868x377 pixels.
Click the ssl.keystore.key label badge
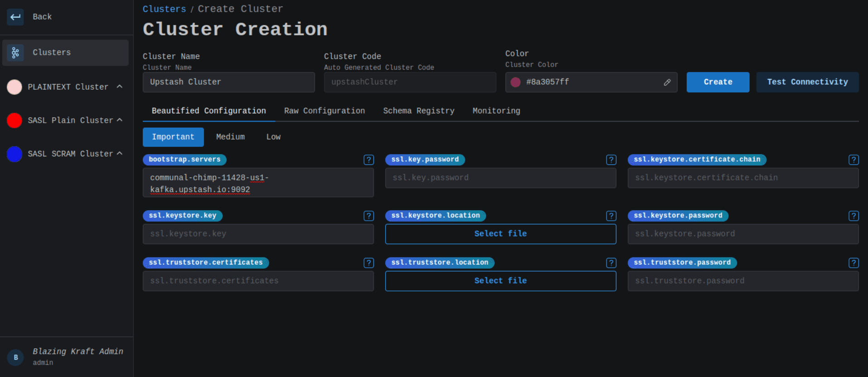click(x=183, y=216)
